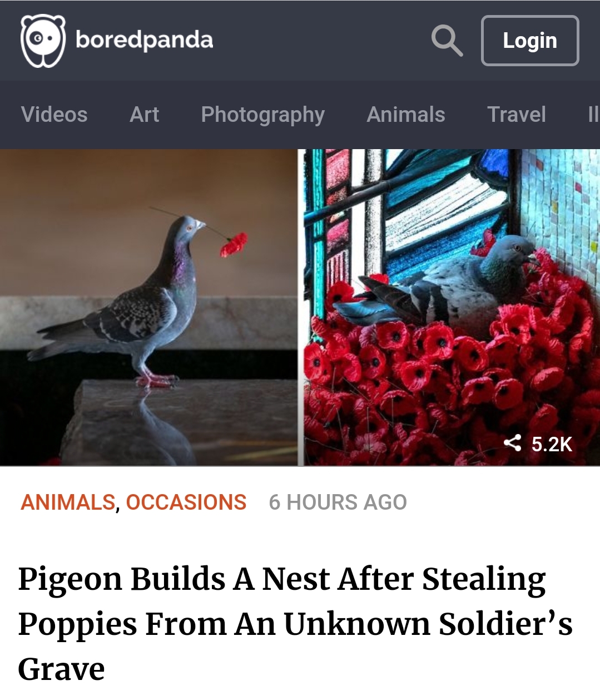Click the red poppy in the pigeon's beak
The width and height of the screenshot is (600, 700).
(234, 244)
